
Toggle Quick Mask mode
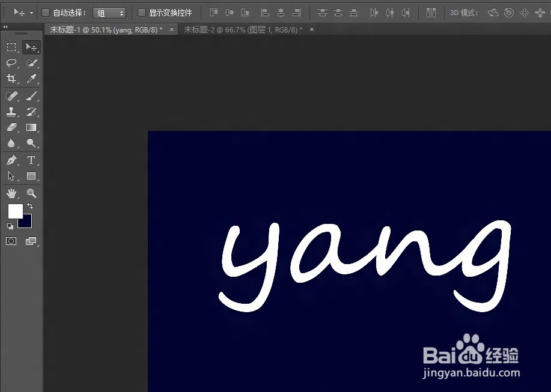(x=11, y=241)
